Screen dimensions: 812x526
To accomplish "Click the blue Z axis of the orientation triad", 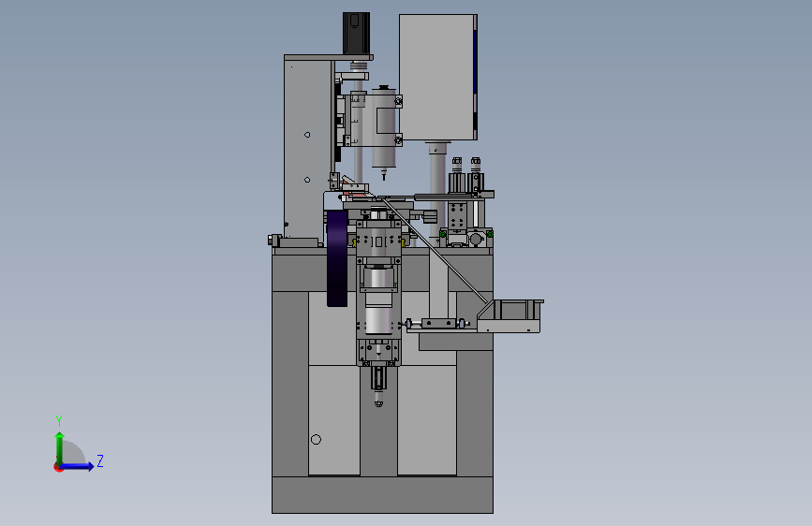I will tap(78, 466).
